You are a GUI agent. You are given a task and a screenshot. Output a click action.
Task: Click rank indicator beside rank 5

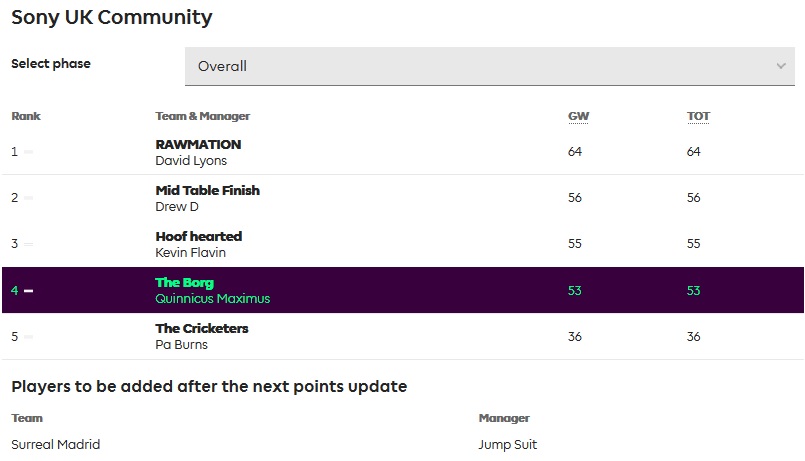29,337
